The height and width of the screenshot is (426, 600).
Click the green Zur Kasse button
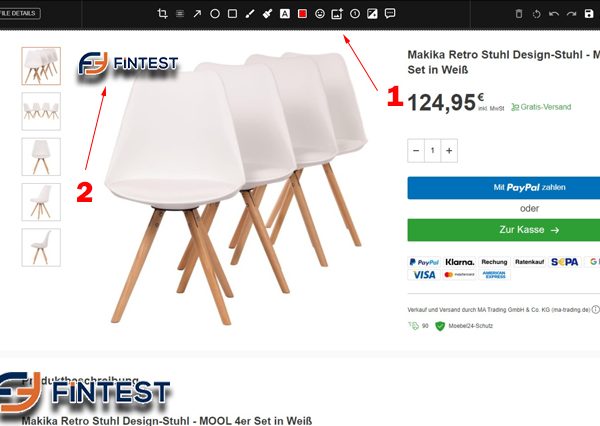(504, 230)
